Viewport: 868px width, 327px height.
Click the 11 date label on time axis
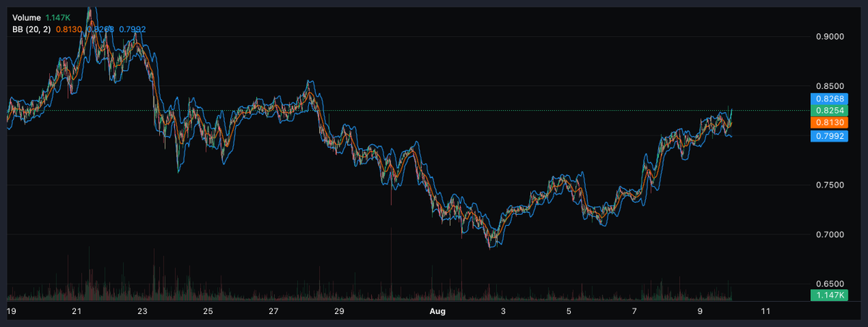(765, 311)
